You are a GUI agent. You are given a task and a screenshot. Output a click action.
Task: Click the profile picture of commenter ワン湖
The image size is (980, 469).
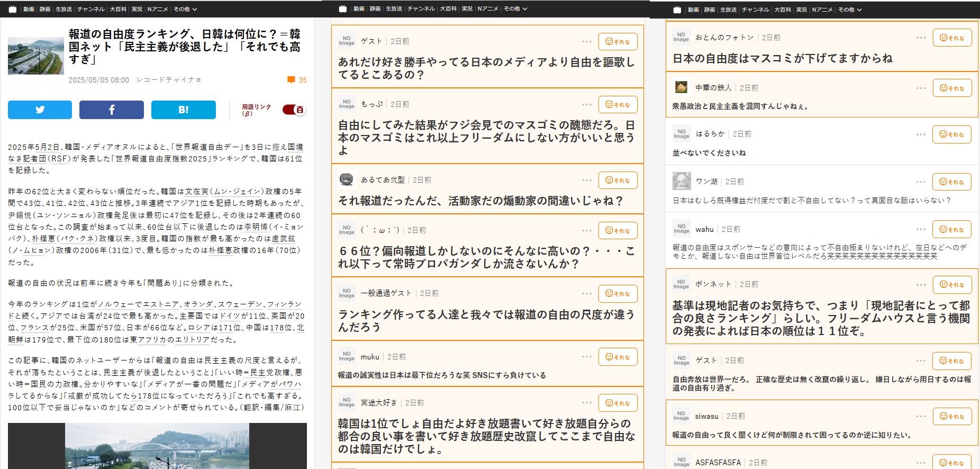(x=682, y=181)
